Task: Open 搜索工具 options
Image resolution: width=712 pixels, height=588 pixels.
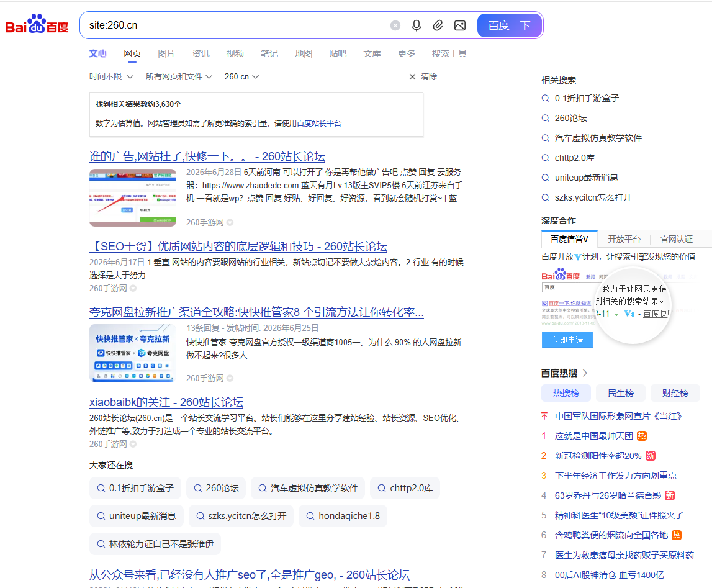Action: tap(449, 53)
